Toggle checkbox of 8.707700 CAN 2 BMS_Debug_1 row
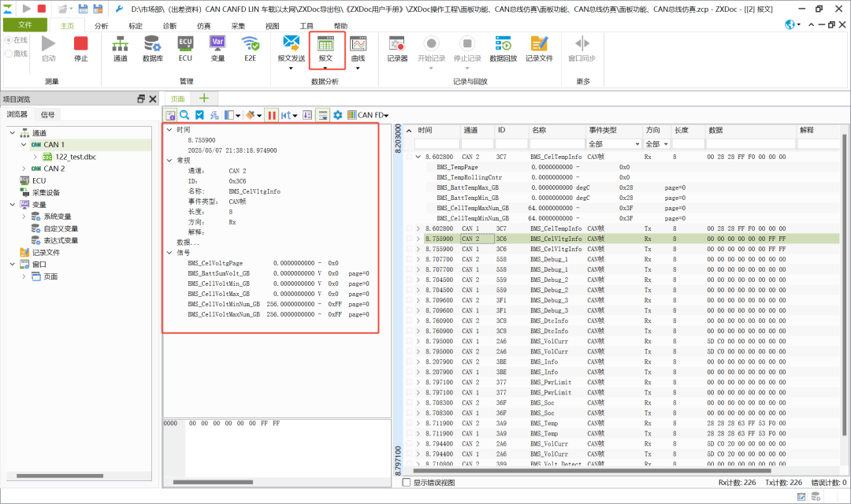The image size is (851, 504). tap(409, 259)
